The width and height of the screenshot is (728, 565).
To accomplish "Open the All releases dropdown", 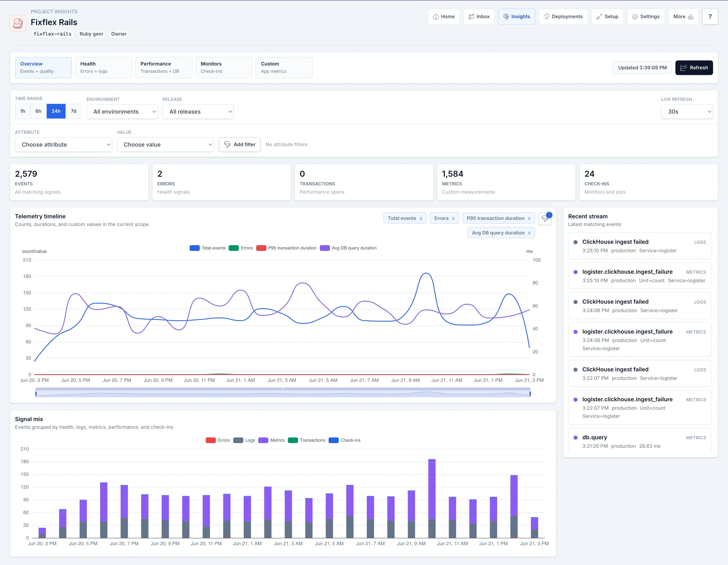I will click(x=198, y=112).
